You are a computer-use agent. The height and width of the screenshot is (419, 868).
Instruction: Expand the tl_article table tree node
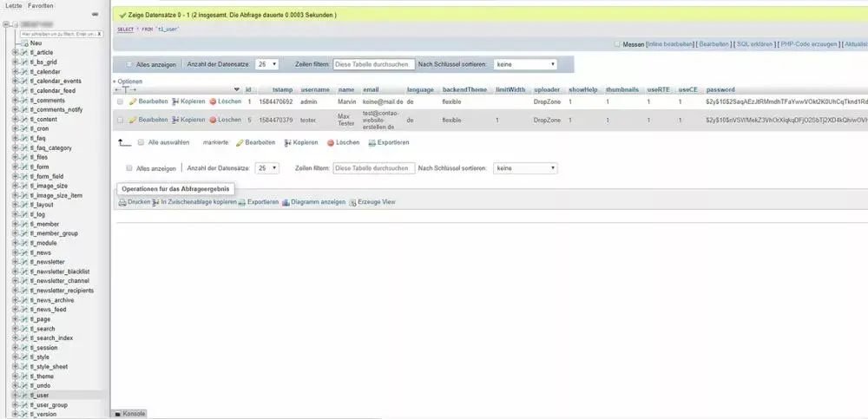pyautogui.click(x=16, y=52)
